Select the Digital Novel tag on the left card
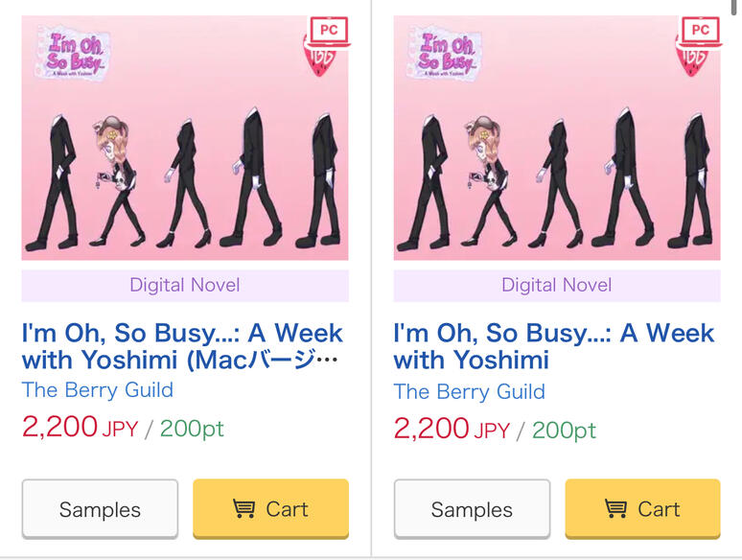Viewport: 742px width, 560px height. pyautogui.click(x=185, y=285)
